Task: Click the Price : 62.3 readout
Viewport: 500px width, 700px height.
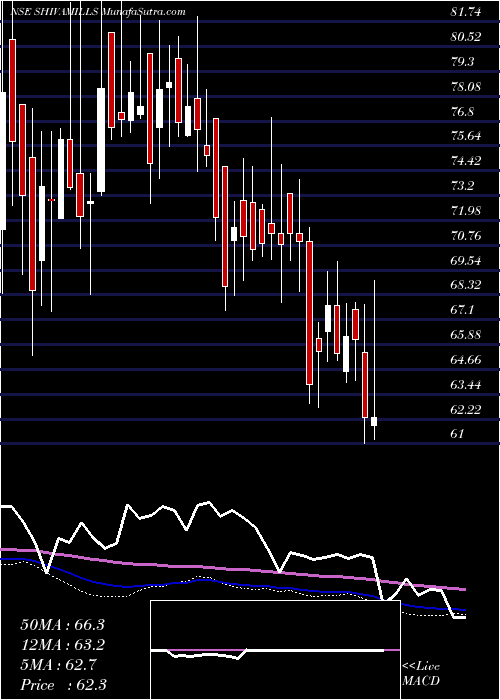Action: [62, 685]
